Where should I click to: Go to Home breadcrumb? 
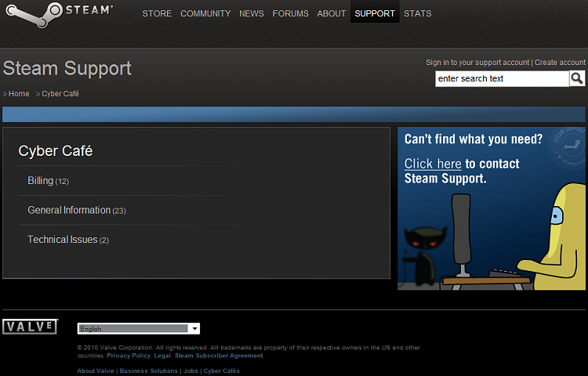click(19, 94)
